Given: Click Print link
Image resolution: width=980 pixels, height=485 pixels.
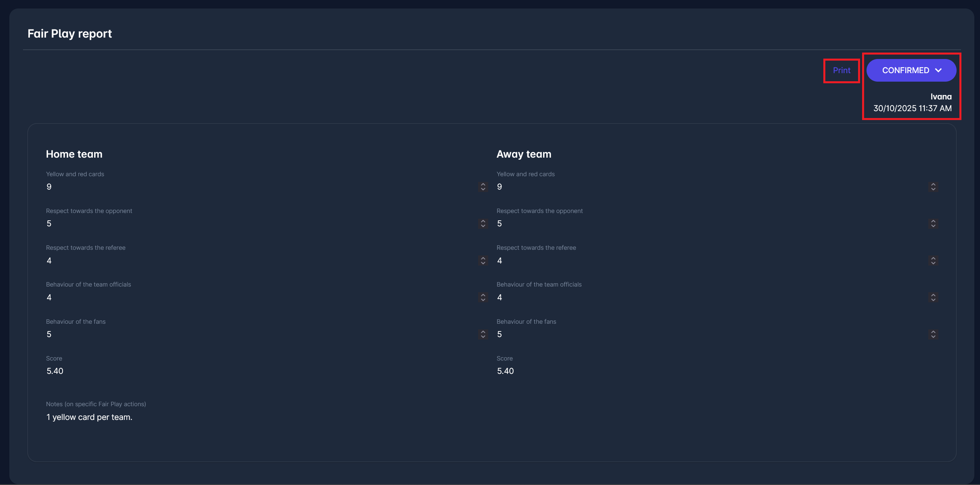Looking at the screenshot, I should (x=841, y=70).
